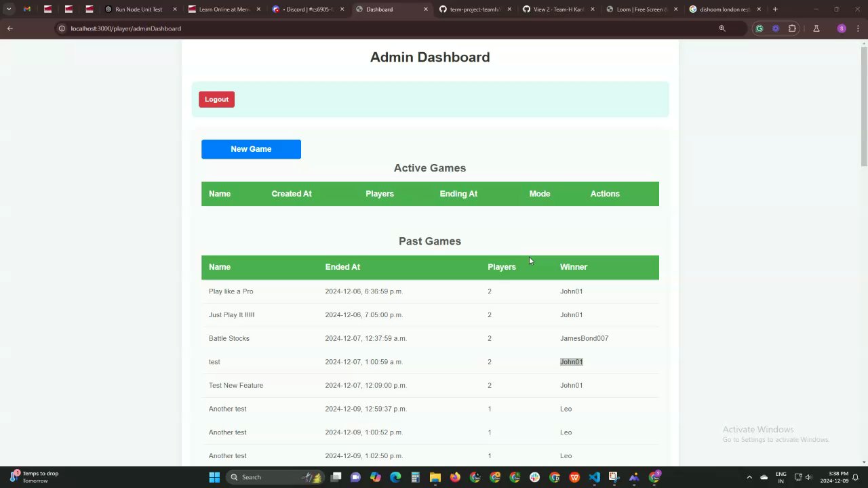Image resolution: width=868 pixels, height=488 pixels.
Task: Click the Test New Feature game name
Action: [x=236, y=386]
